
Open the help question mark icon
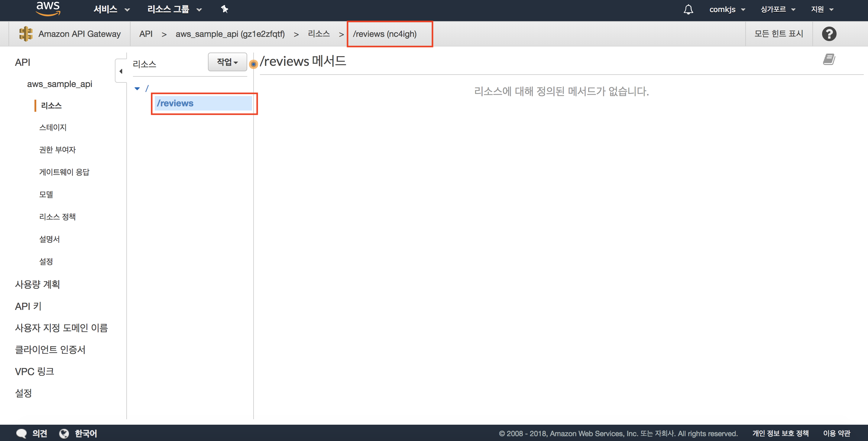click(829, 34)
